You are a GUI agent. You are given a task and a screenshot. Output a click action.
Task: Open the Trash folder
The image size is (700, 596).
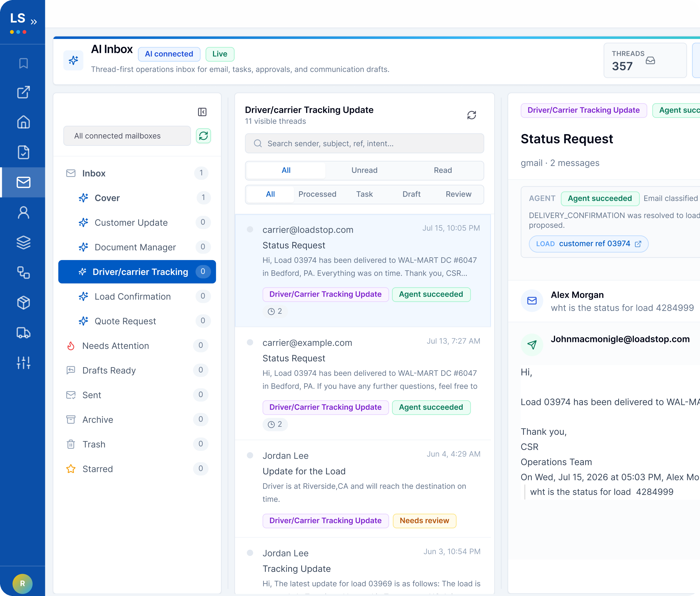(137, 444)
